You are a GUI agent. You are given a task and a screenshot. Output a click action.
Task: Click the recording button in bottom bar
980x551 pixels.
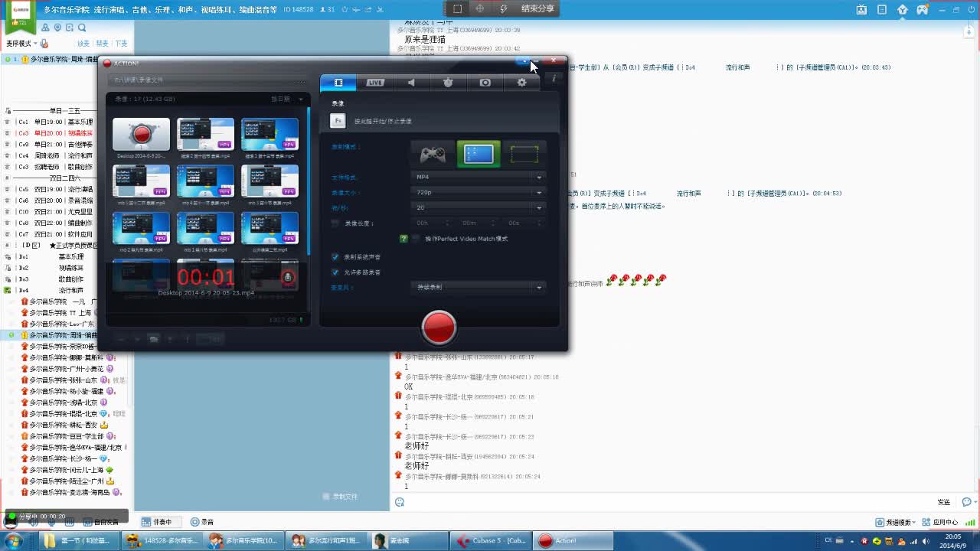coord(203,522)
